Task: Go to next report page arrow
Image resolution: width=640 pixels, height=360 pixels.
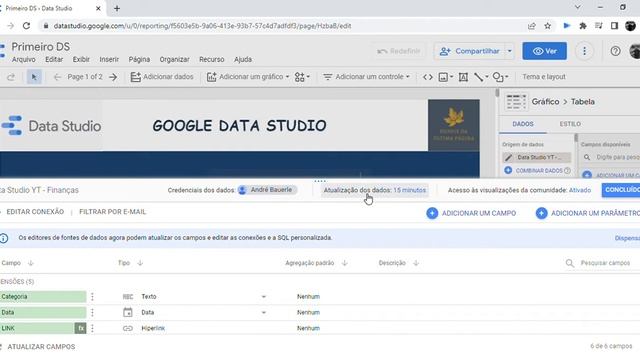Action: point(113,77)
